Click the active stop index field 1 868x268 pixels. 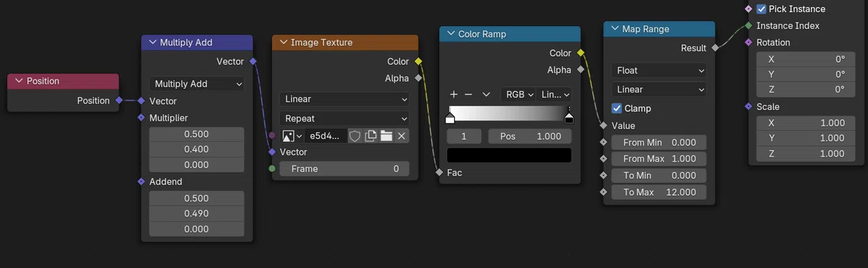(x=464, y=136)
